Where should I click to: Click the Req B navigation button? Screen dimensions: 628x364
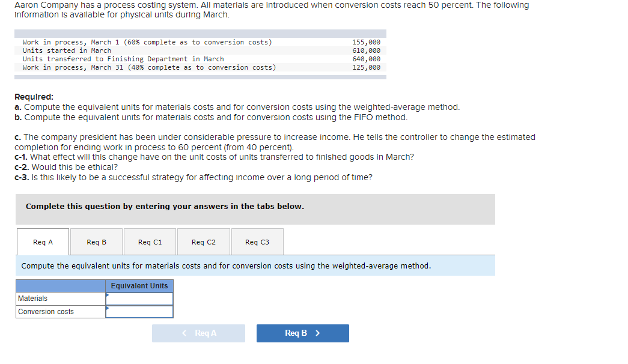point(302,333)
